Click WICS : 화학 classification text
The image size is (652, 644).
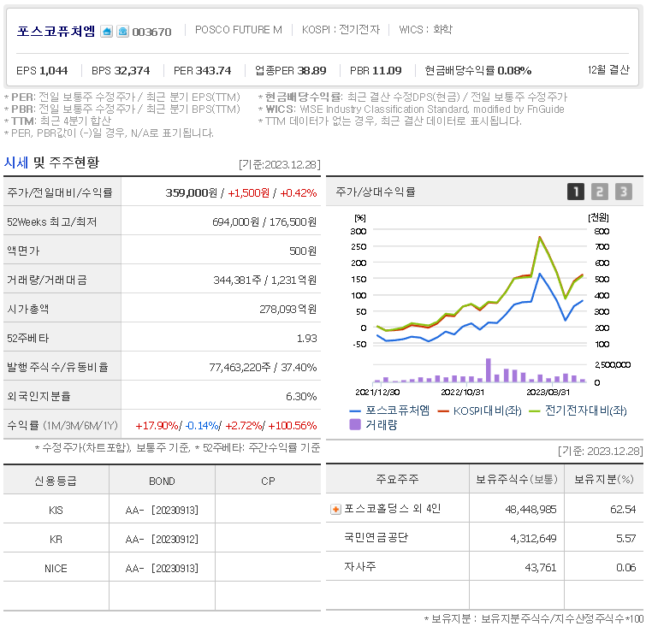[x=425, y=30]
